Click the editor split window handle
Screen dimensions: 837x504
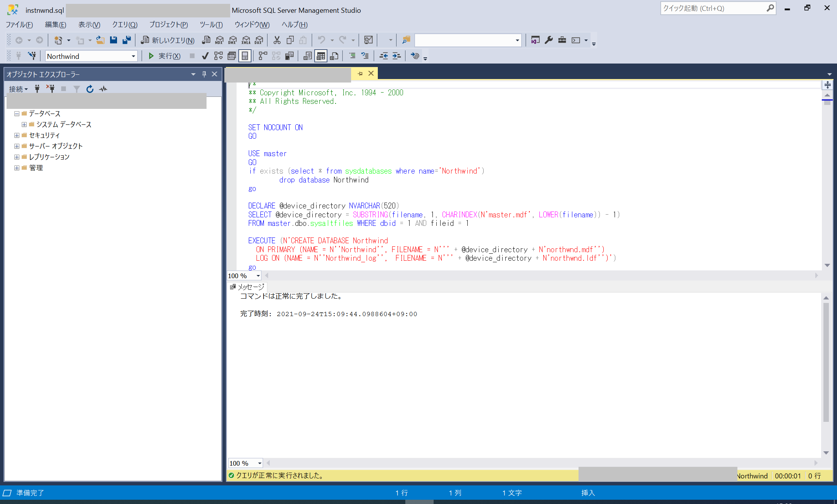827,84
